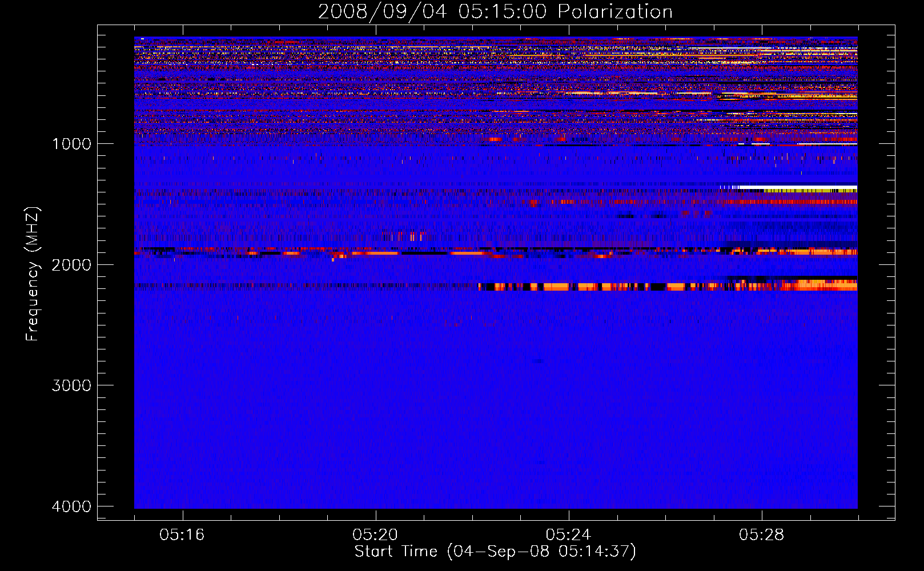The image size is (924, 571).
Task: Click the 05:24 time tick label
Action: coord(568,535)
